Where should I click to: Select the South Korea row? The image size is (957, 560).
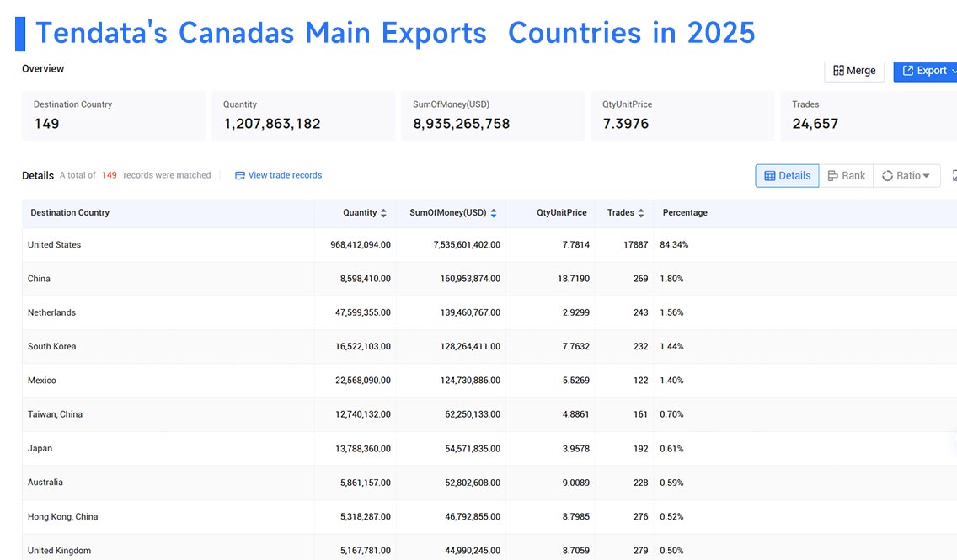click(x=489, y=346)
